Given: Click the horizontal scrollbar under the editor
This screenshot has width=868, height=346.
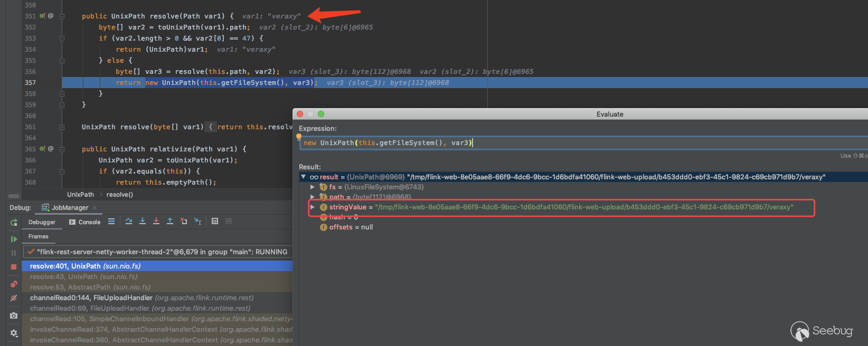Looking at the screenshot, I should coord(14,196).
